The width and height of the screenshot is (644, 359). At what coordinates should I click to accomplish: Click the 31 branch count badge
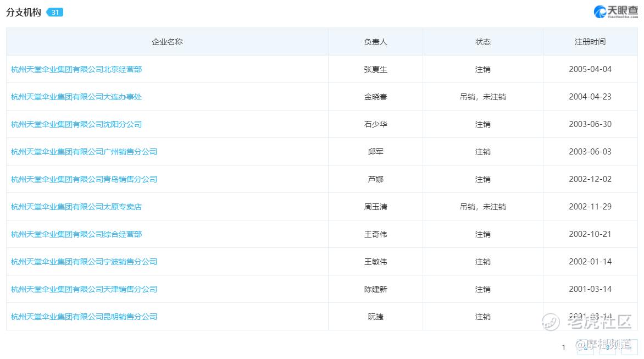coord(54,12)
